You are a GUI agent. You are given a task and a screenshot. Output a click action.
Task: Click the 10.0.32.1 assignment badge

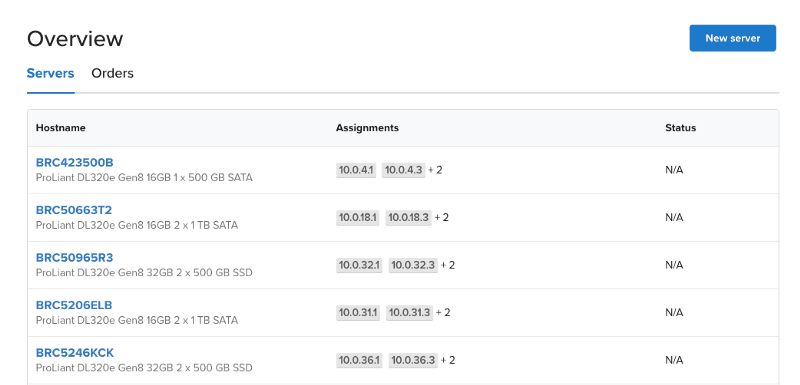pyautogui.click(x=359, y=265)
